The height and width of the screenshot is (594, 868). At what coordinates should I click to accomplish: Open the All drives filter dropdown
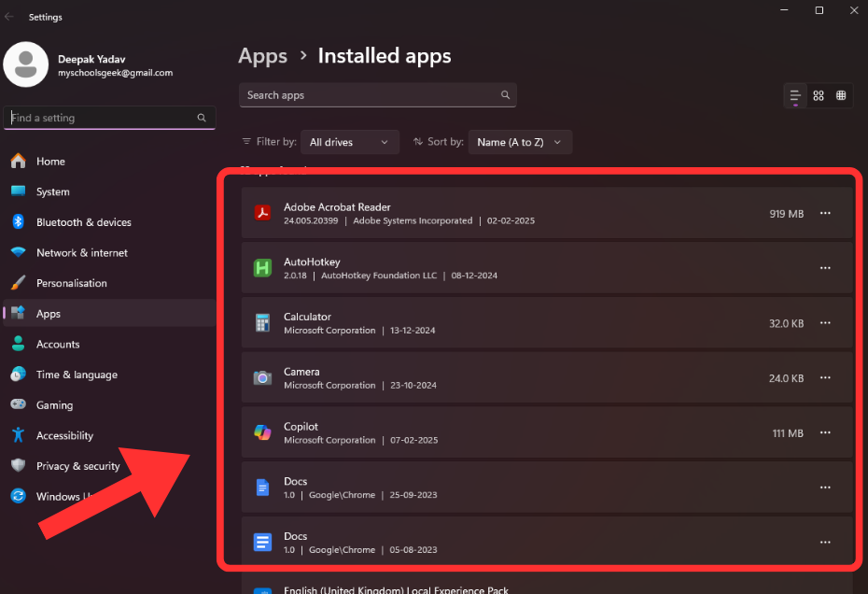coord(350,142)
